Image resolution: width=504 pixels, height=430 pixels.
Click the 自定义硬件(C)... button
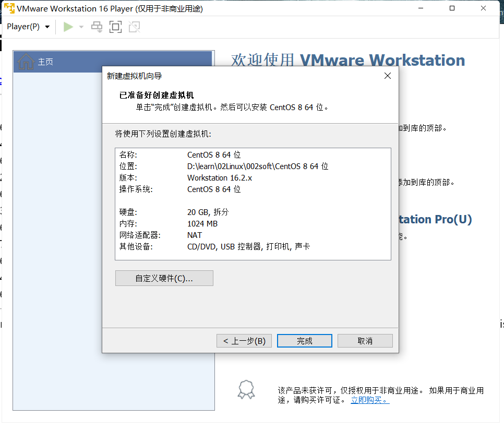pyautogui.click(x=164, y=278)
